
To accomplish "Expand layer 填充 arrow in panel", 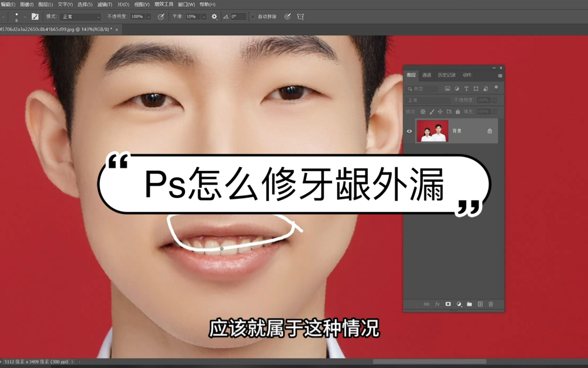I will click(x=494, y=112).
